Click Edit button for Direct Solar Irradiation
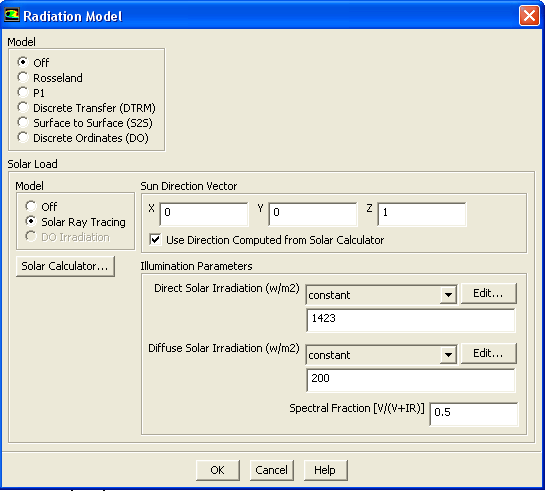This screenshot has width=545, height=491. (x=488, y=294)
